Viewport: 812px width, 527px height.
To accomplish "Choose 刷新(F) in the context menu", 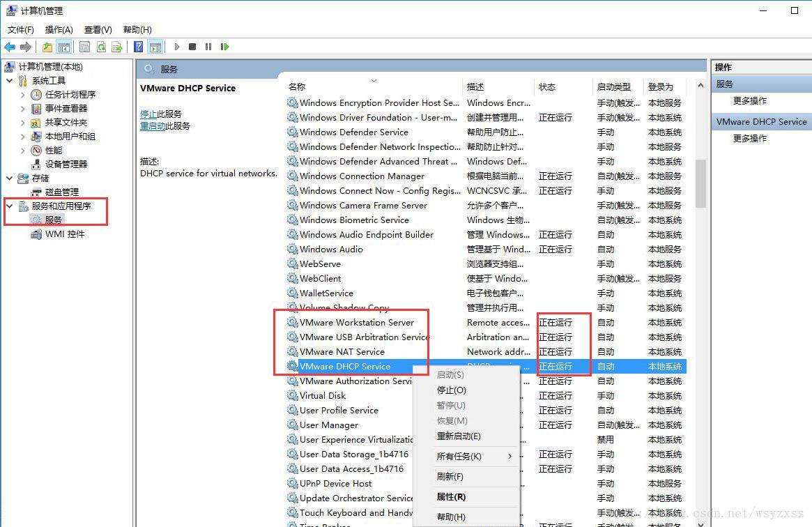I will [466, 477].
